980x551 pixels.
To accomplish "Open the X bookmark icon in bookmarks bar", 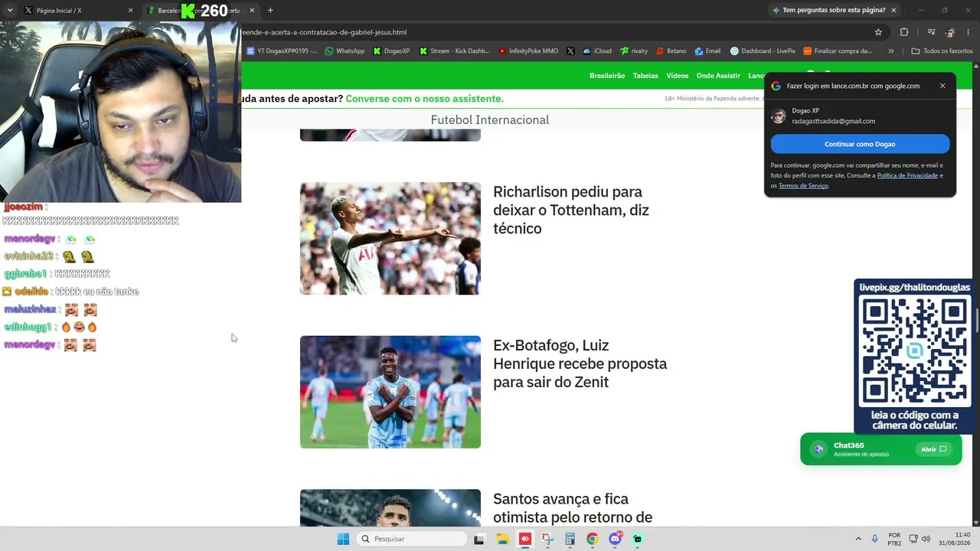I will pyautogui.click(x=570, y=51).
